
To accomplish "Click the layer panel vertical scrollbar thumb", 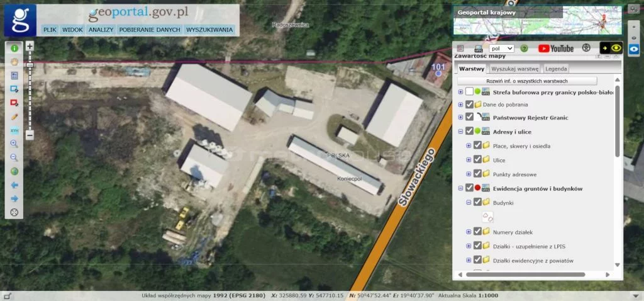I will [618, 121].
